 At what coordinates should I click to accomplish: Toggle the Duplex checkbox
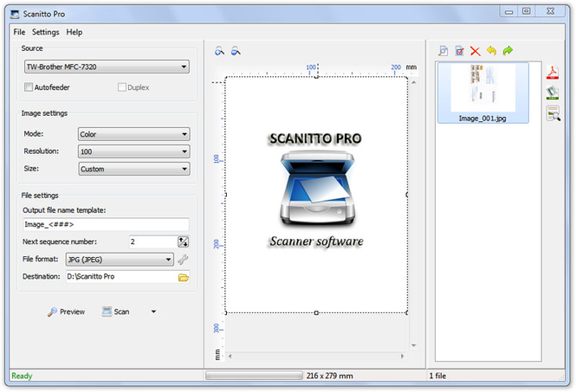pyautogui.click(x=122, y=87)
